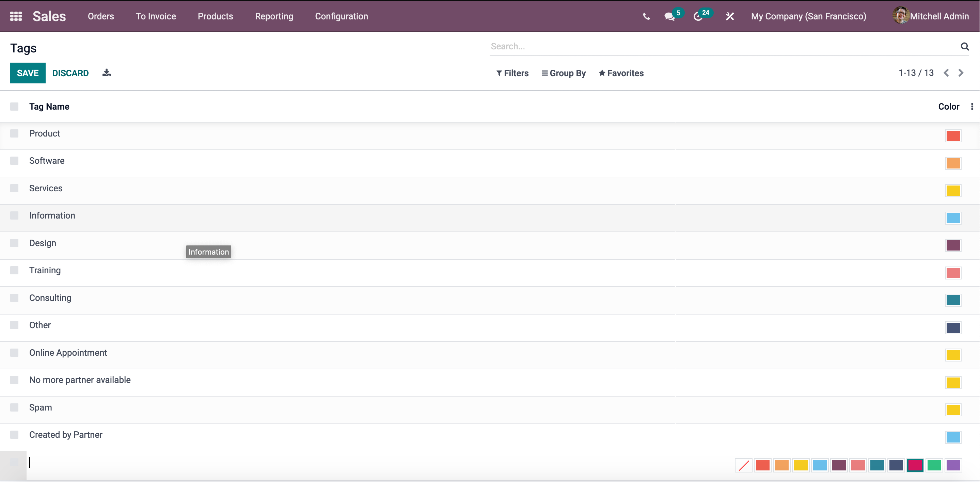Click Consulting row teal color
The width and height of the screenshot is (980, 482).
953,300
